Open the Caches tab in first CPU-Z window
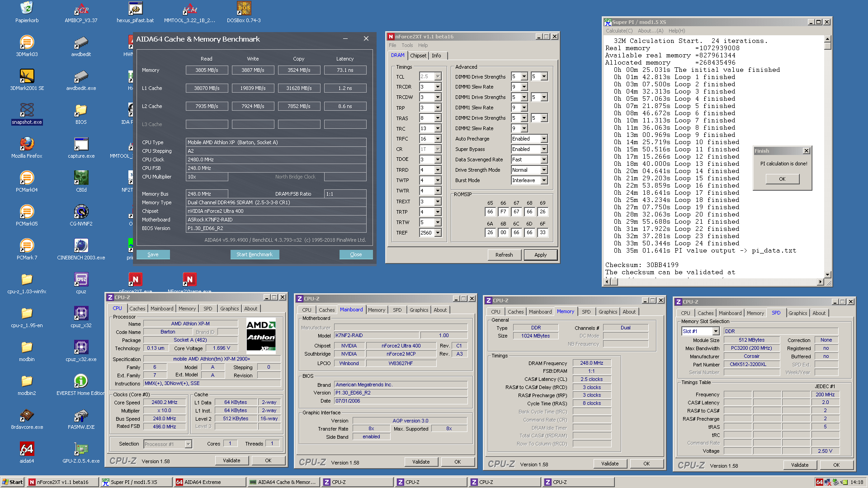This screenshot has height=488, width=868. pyautogui.click(x=137, y=309)
